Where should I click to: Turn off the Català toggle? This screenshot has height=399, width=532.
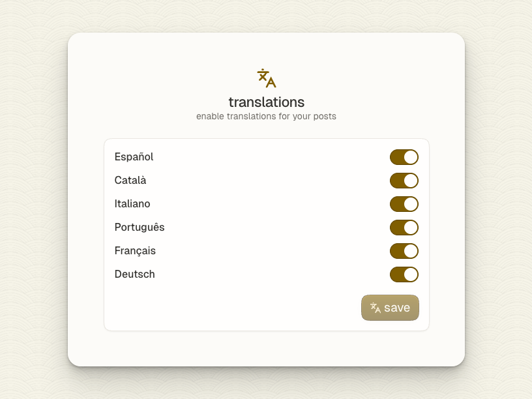tap(404, 181)
